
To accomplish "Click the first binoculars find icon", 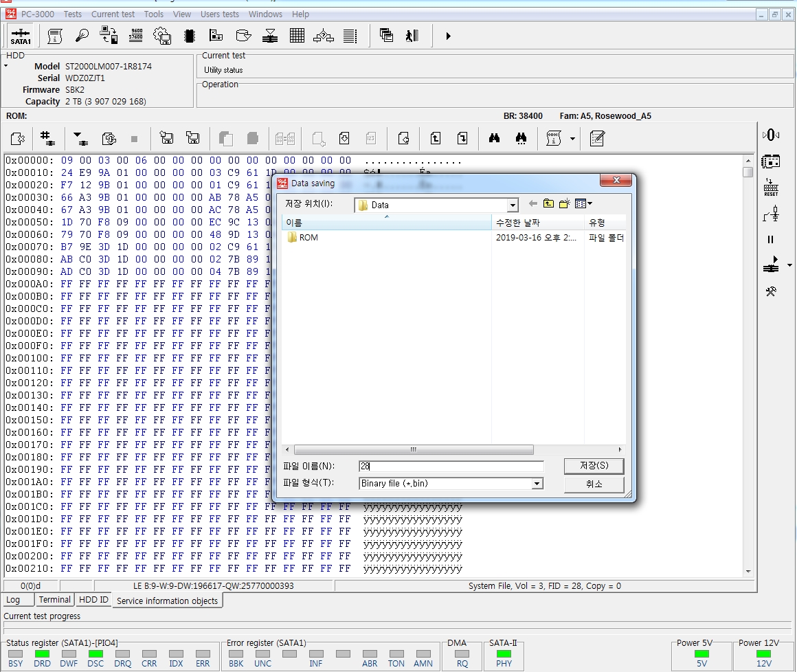I will tap(494, 139).
